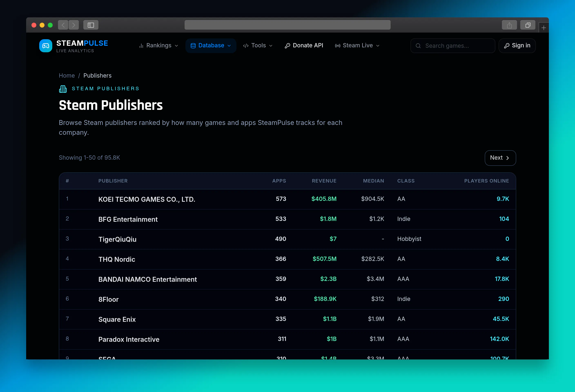Open the Tools menu
Screen dimensions: 575x392
[257, 46]
